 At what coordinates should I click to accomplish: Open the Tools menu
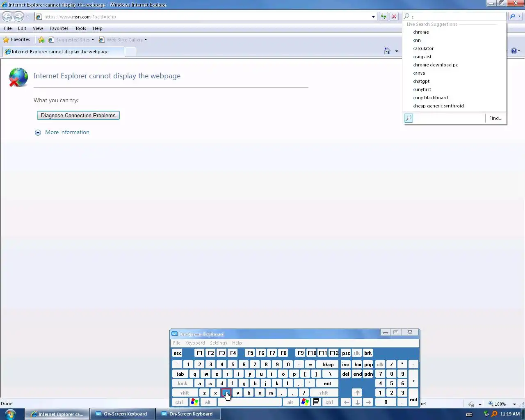click(x=80, y=28)
